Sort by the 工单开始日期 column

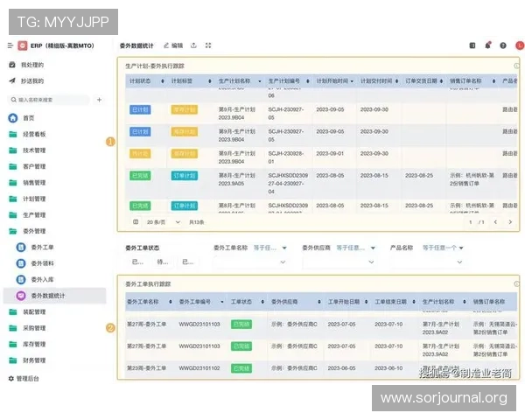(x=367, y=302)
